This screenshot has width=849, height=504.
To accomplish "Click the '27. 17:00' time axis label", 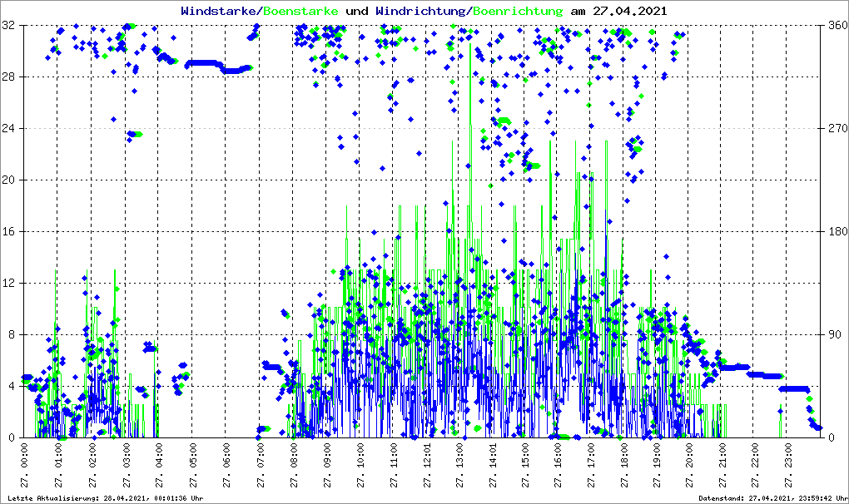I will [590, 466].
